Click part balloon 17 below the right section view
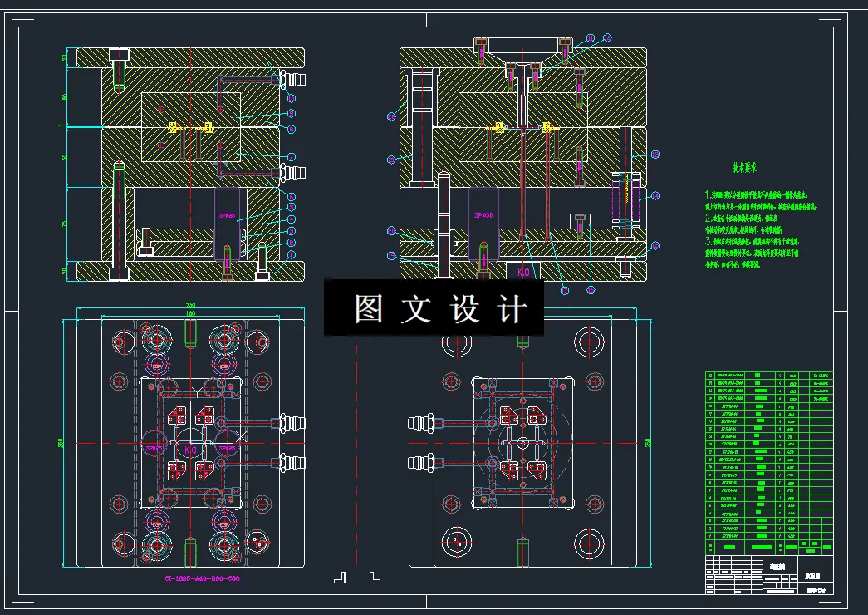This screenshot has width=868, height=615. [x=565, y=290]
